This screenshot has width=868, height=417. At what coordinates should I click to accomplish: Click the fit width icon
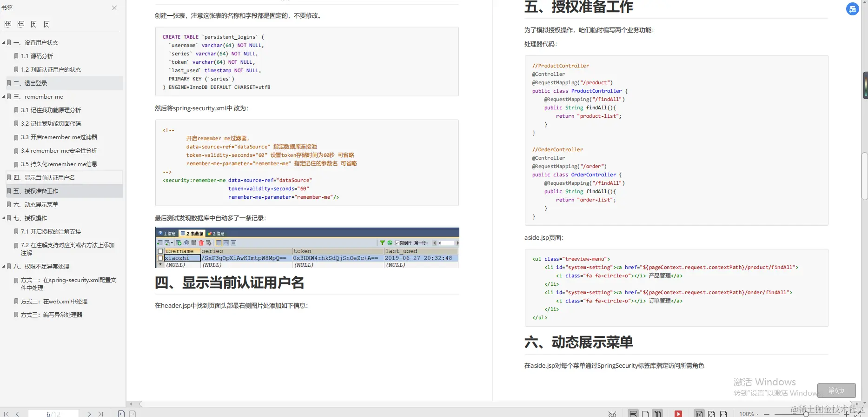point(723,414)
